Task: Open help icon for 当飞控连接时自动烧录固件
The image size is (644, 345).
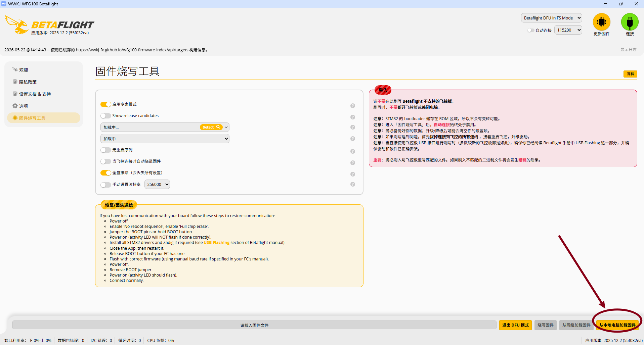Action: pos(353,163)
